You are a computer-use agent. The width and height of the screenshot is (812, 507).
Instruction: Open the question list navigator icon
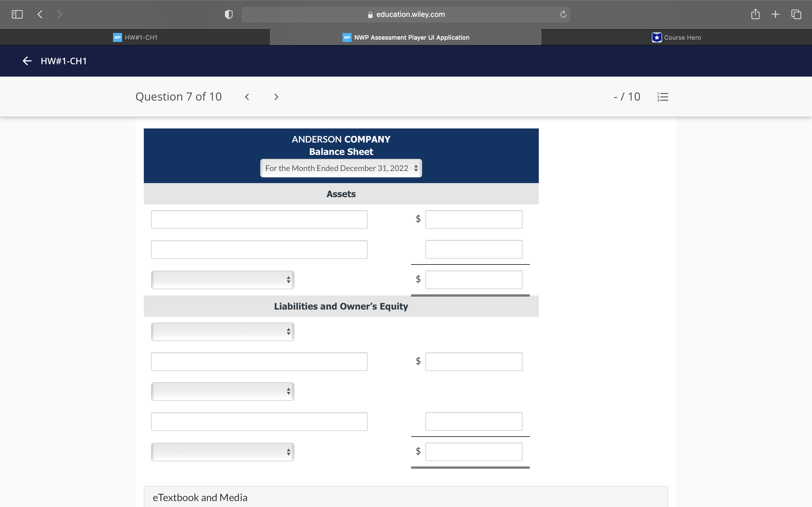click(663, 97)
